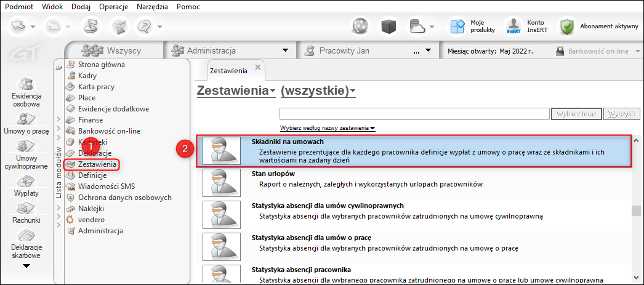
Task: Open Deklaracje skarbowe shortcut
Action: click(26, 244)
